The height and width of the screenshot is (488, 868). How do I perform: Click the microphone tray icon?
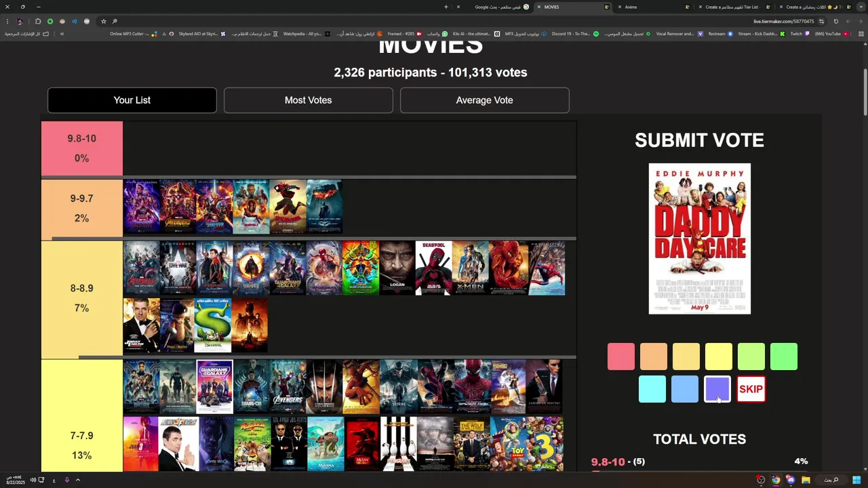tap(66, 480)
